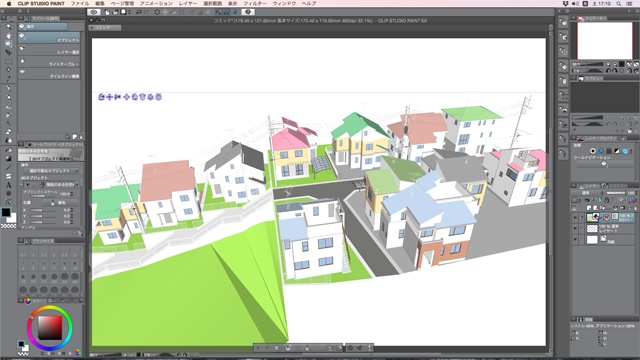Select the Fill bucket tool
This screenshot has width=640, height=360.
pos(8,150)
